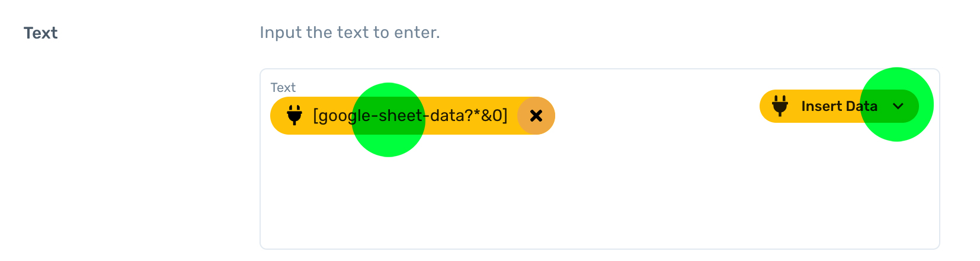Click the 'Input the text to enter.' description

350,33
